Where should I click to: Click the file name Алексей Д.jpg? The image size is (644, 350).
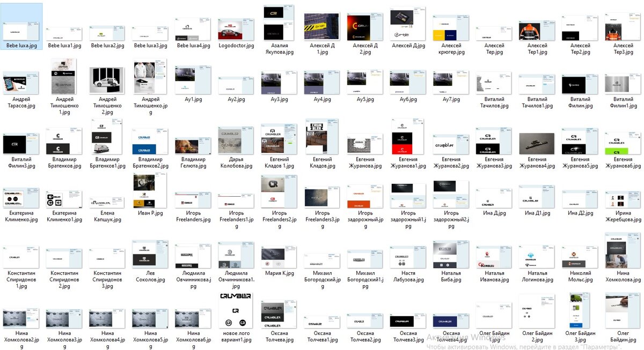pos(408,46)
